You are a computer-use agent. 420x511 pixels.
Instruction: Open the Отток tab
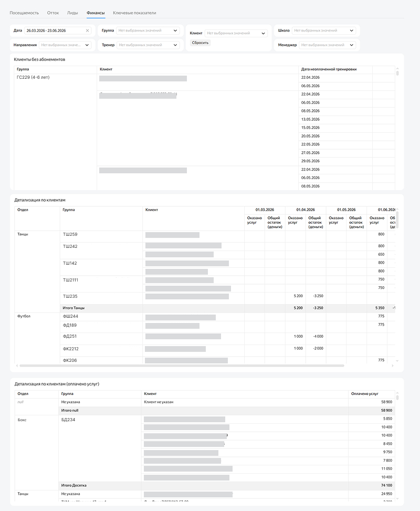coord(53,13)
